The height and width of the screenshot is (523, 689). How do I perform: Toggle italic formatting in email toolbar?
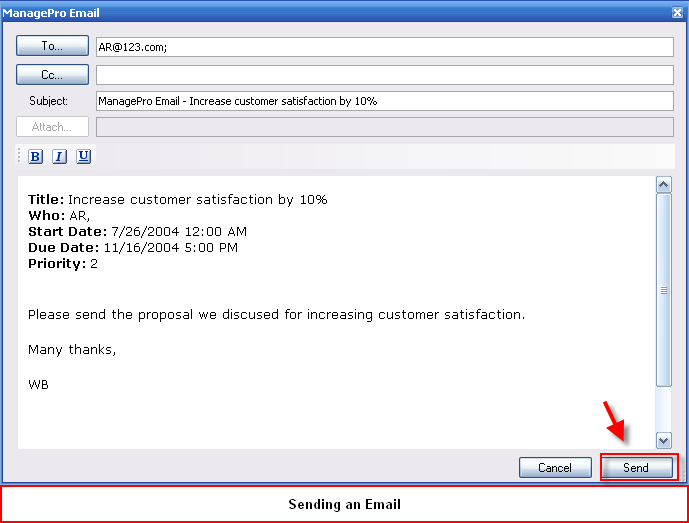pos(59,156)
